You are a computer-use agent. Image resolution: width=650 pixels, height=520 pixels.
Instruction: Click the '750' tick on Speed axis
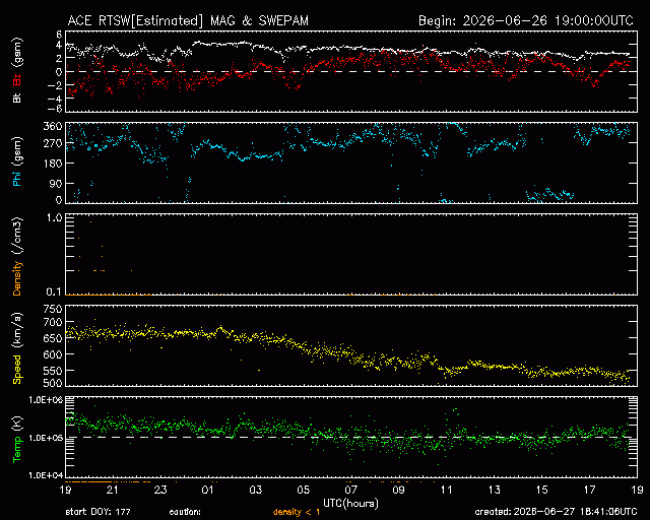[53, 309]
